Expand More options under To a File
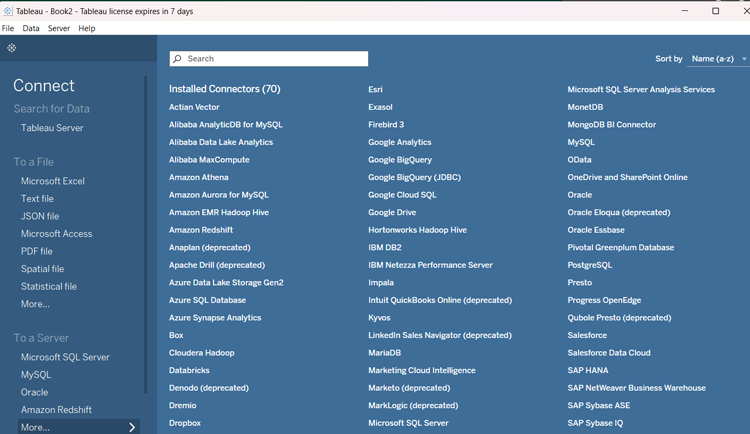 [x=35, y=304]
